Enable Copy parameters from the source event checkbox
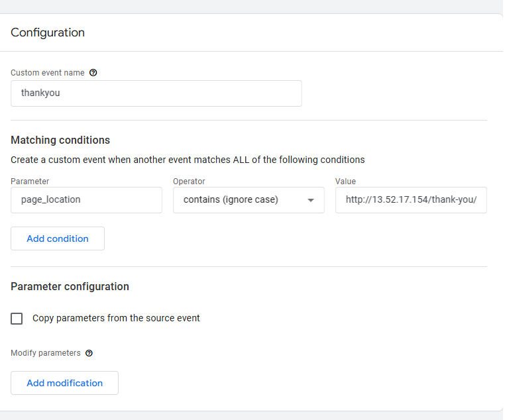 click(17, 319)
